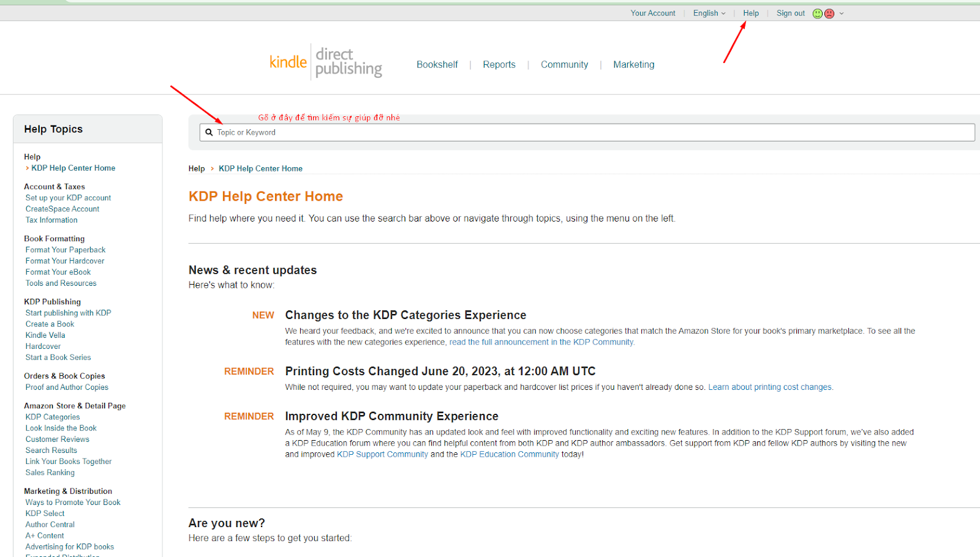Expand the feedback smiley dropdown arrow
The height and width of the screenshot is (557, 980).
(x=842, y=13)
